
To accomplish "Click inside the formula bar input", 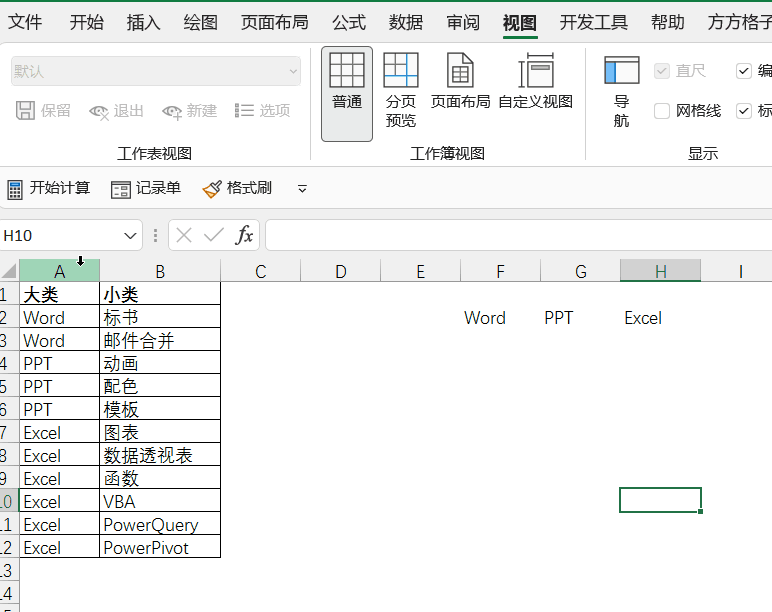I will 518,235.
